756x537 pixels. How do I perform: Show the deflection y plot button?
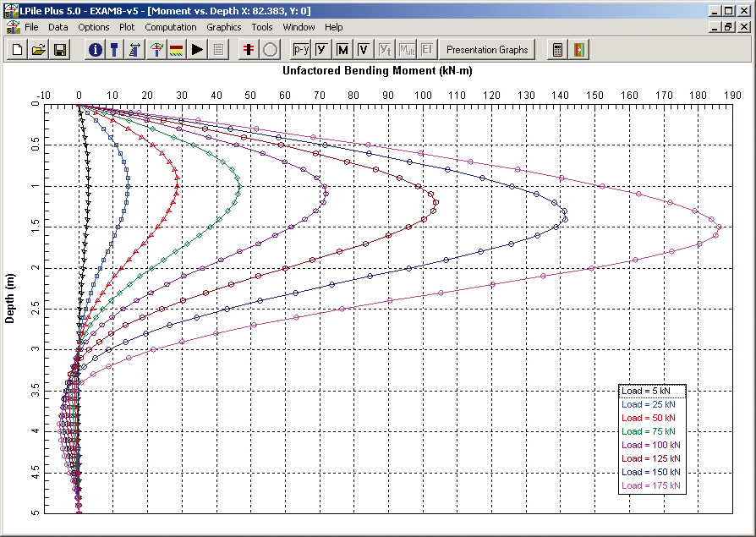click(322, 50)
